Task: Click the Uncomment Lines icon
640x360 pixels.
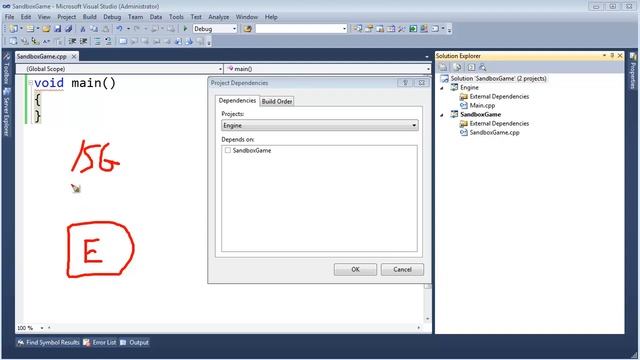Action: tap(108, 41)
